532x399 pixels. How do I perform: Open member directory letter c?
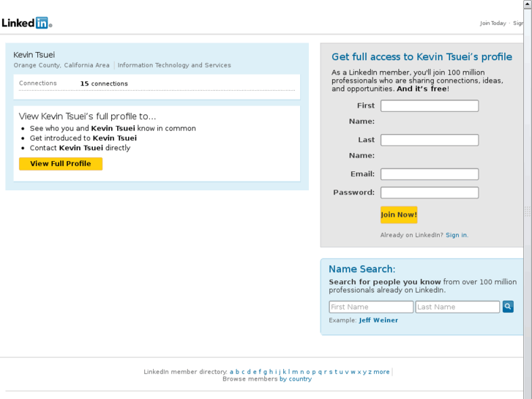243,372
